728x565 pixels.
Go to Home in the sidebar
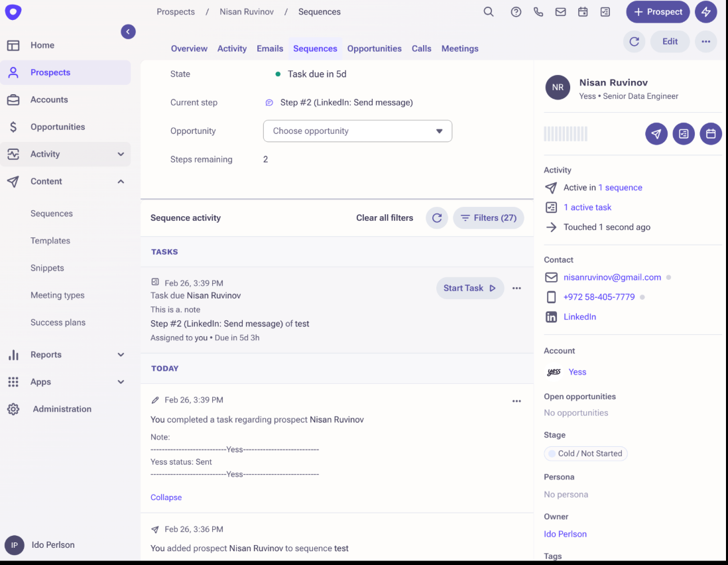click(66, 45)
